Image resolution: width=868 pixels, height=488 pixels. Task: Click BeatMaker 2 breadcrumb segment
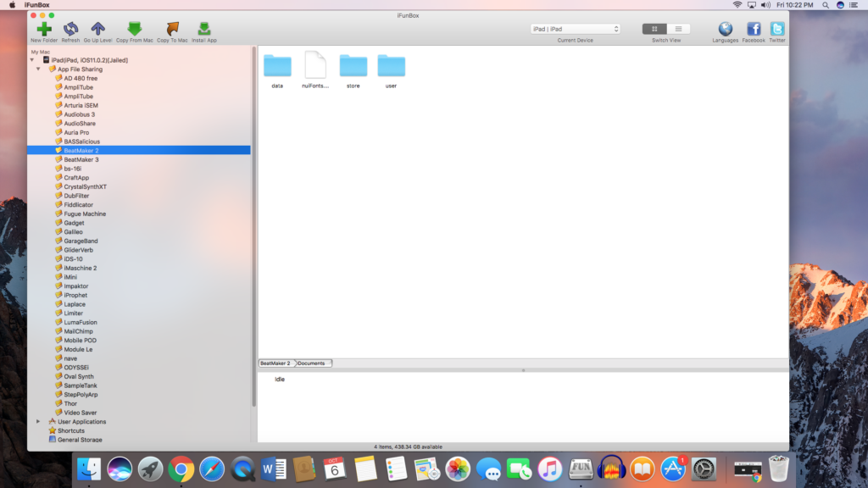[x=275, y=363]
